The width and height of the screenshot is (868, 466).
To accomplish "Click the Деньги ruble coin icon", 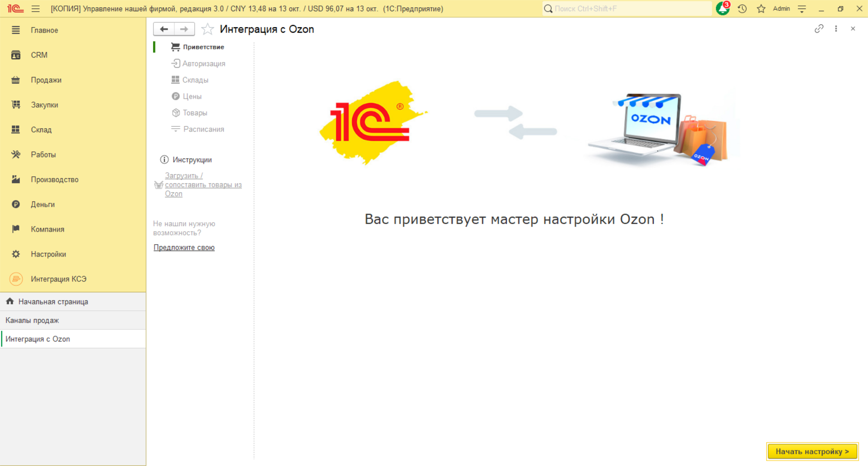I will (16, 204).
